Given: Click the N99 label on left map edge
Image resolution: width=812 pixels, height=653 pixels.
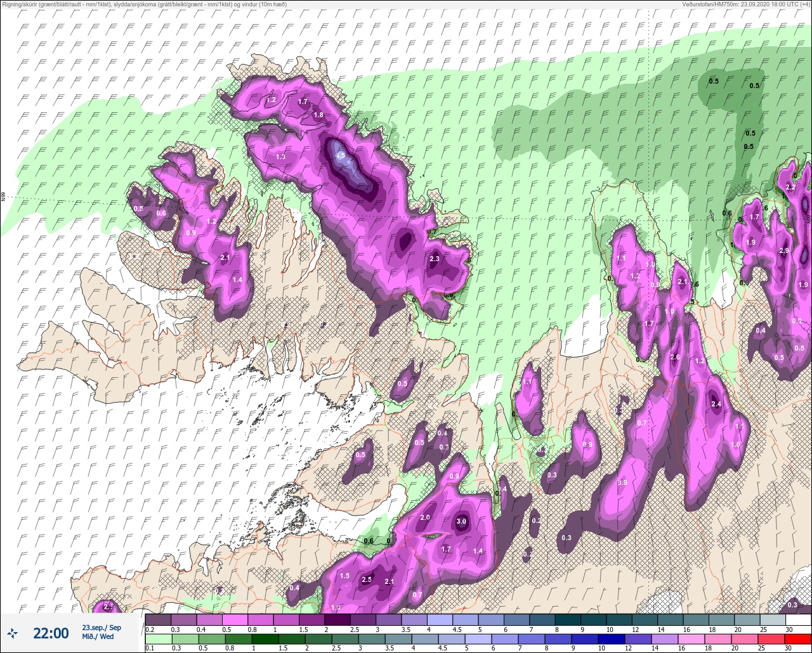Looking at the screenshot, I should pos(3,197).
